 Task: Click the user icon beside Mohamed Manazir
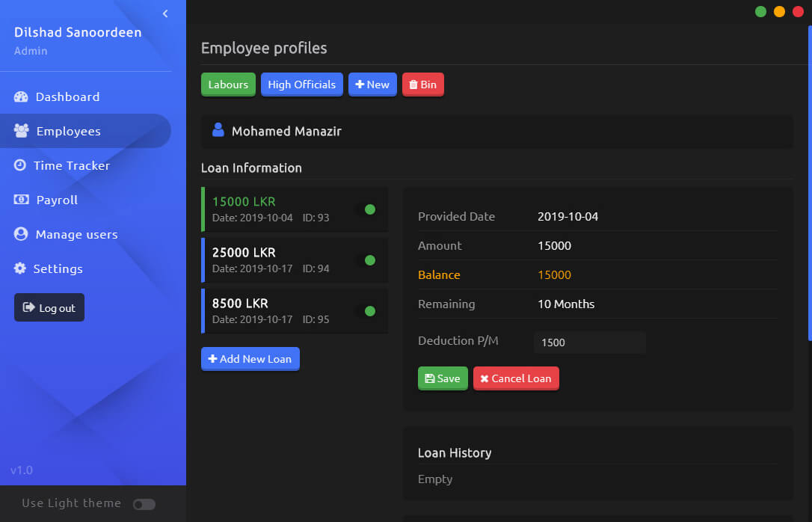pyautogui.click(x=218, y=130)
